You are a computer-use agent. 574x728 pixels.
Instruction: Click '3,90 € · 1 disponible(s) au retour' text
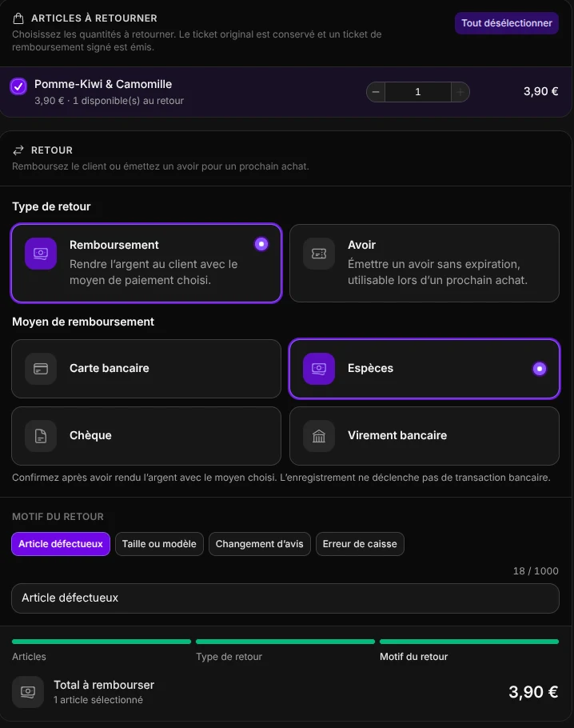(109, 101)
